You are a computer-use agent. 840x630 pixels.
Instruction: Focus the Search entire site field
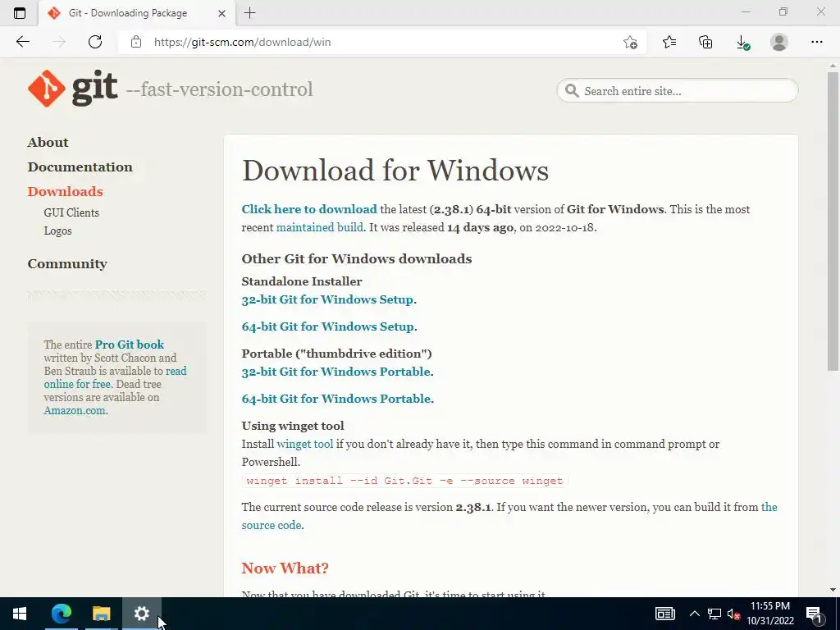coord(677,90)
